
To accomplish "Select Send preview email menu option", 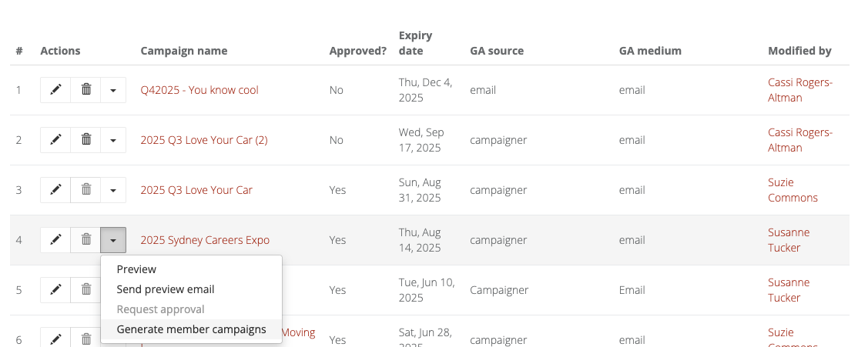I will point(166,289).
